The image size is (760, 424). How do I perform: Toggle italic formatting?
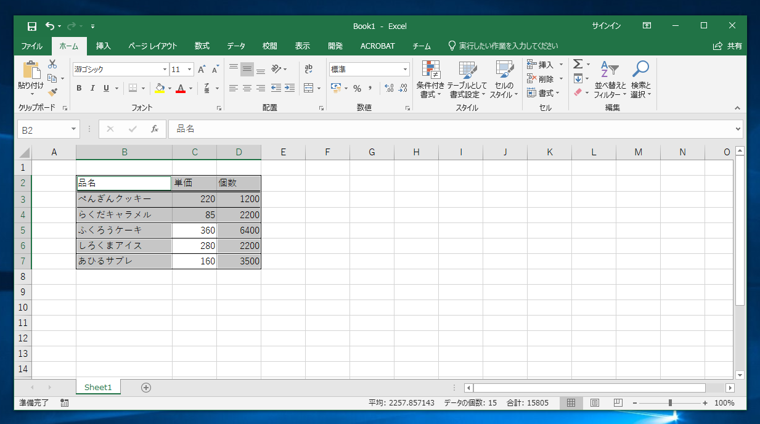[92, 88]
